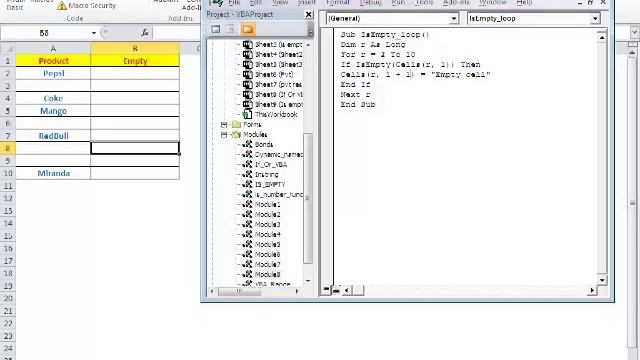The width and height of the screenshot is (640, 360).
Task: Open the File menu in VBA editor
Action: point(234,2)
